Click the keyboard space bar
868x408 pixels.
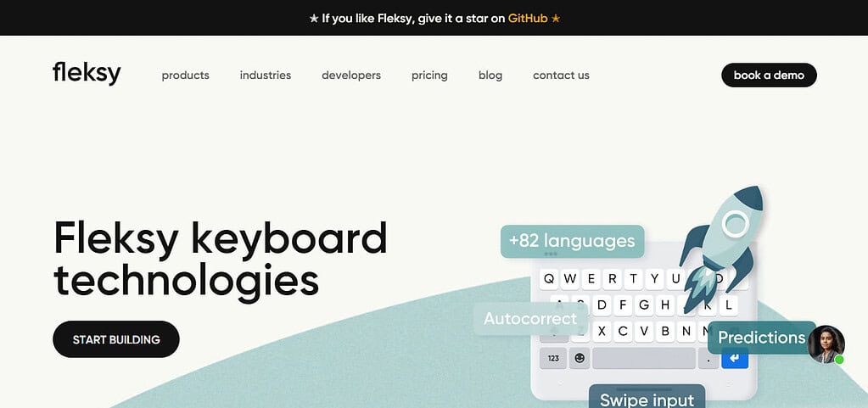tap(644, 358)
